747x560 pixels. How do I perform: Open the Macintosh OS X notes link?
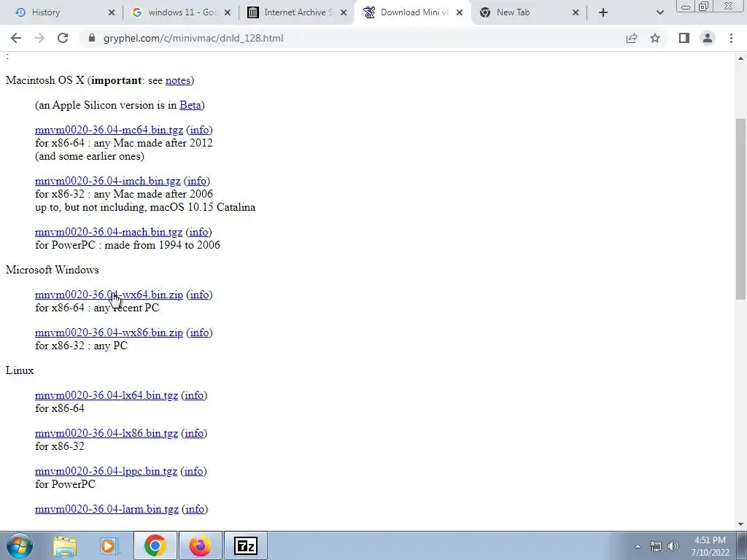point(178,80)
